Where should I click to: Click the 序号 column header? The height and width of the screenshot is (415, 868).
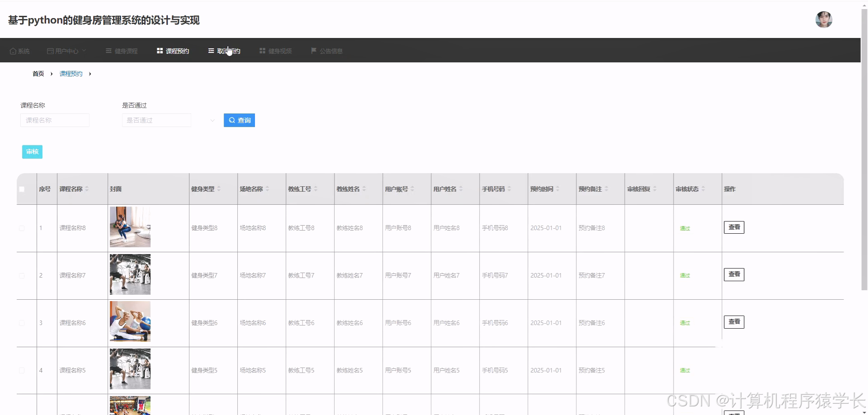click(x=45, y=189)
